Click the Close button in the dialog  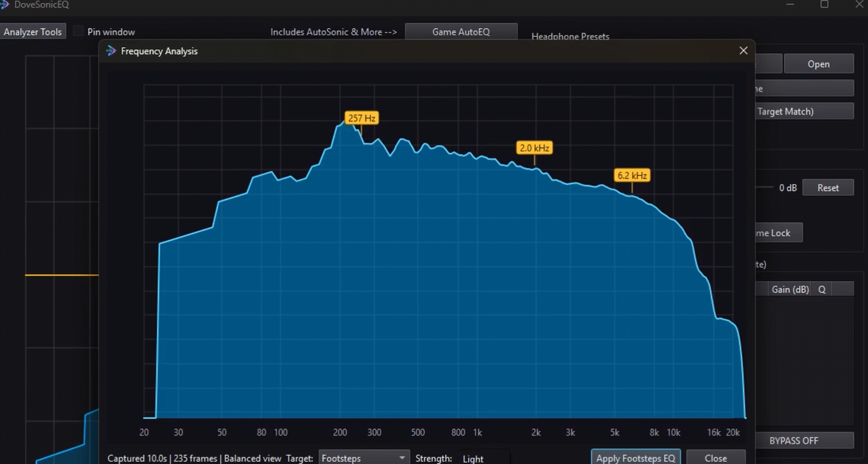click(x=716, y=458)
